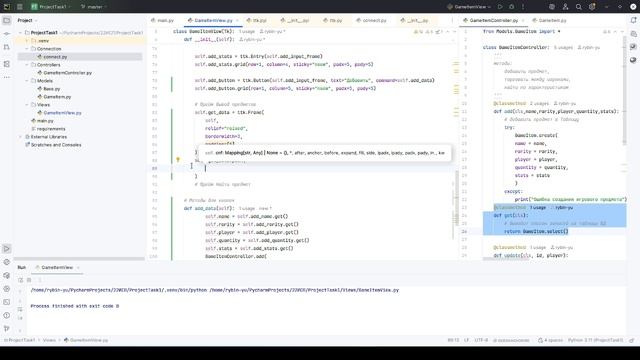Click the right editor vertical scrollbar

click(x=624, y=90)
